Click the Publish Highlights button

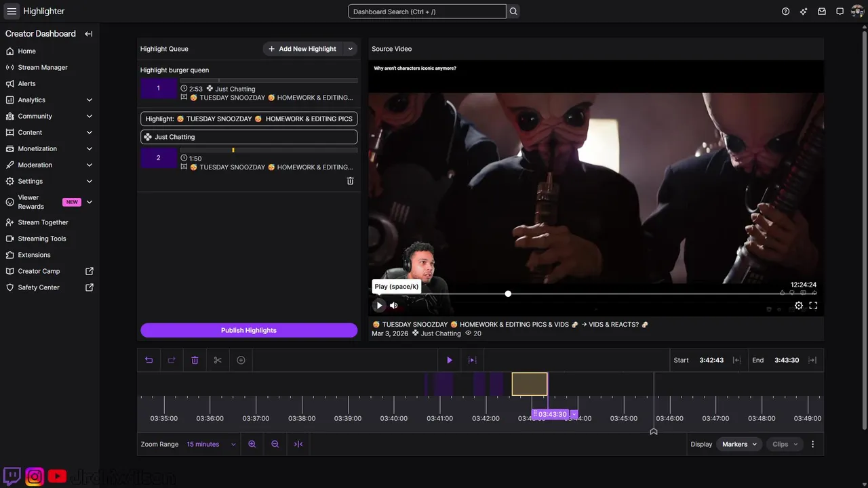[x=249, y=330]
